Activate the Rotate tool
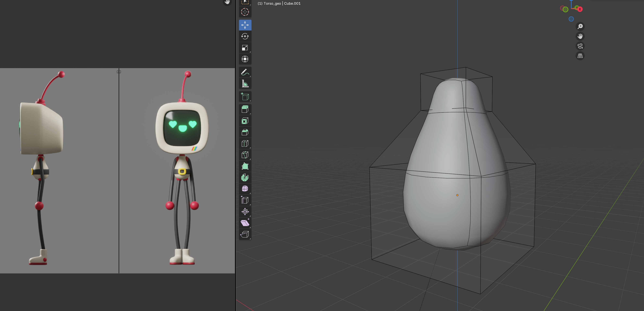Screen dimensions: 644x311 click(x=245, y=36)
